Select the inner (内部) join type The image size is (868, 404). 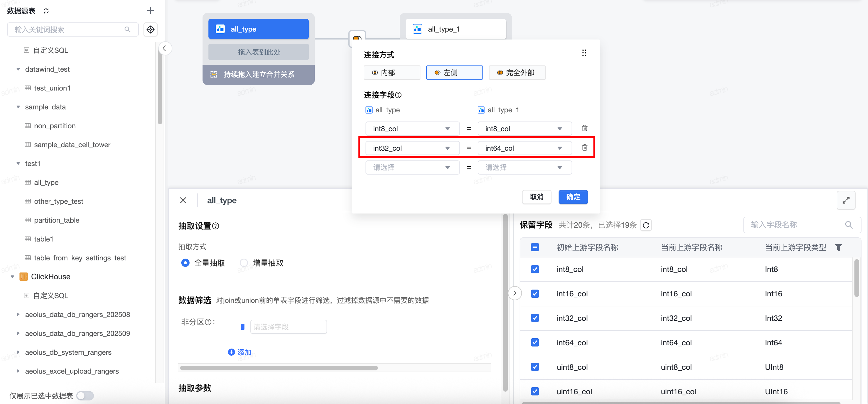coord(391,73)
